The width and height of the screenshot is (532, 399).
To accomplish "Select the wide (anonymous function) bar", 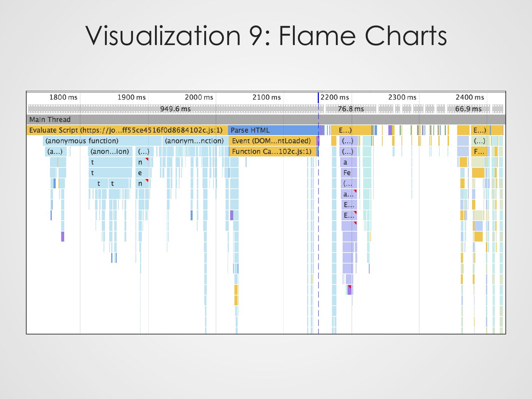I will 101,141.
